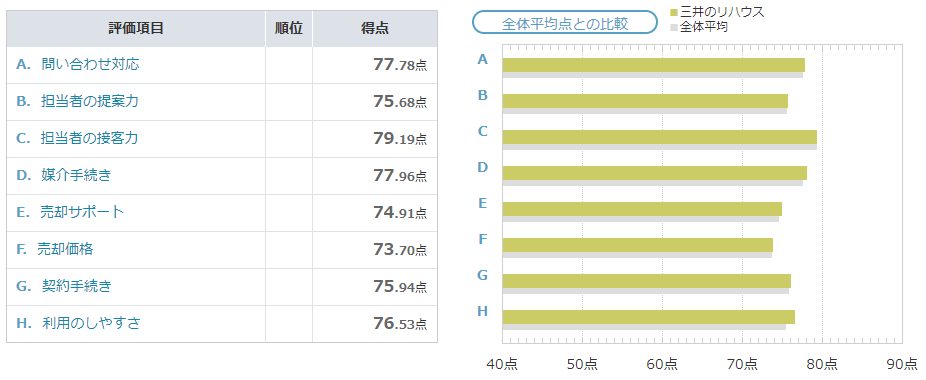Screen dimensions: 926x380
Task: Click the 全体平均 legend gray swatch
Action: (674, 27)
